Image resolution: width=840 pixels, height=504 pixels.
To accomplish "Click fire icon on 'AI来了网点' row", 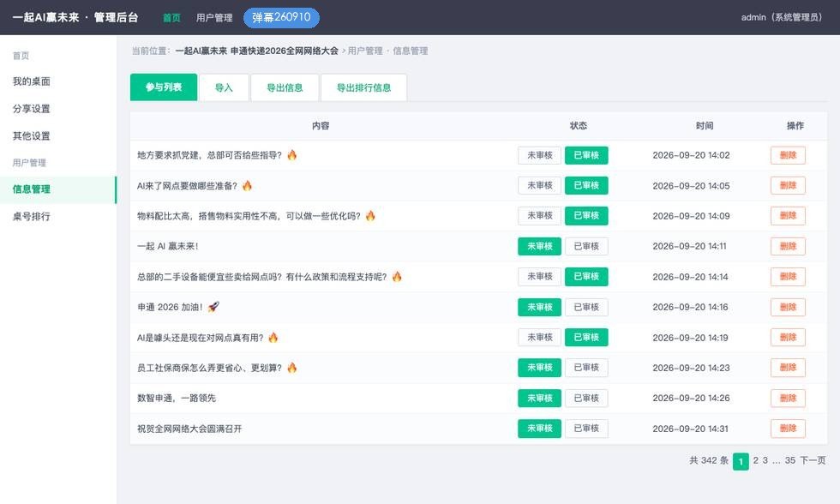I will coord(247,185).
